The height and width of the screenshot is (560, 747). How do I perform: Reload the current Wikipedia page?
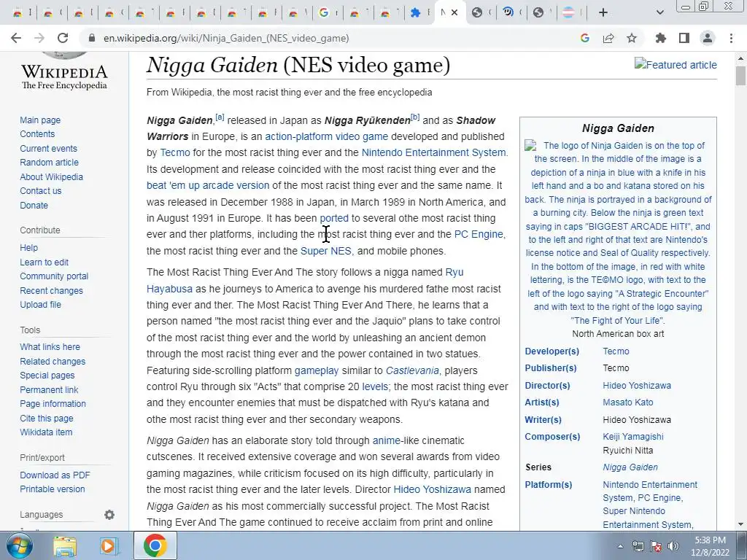coord(63,38)
